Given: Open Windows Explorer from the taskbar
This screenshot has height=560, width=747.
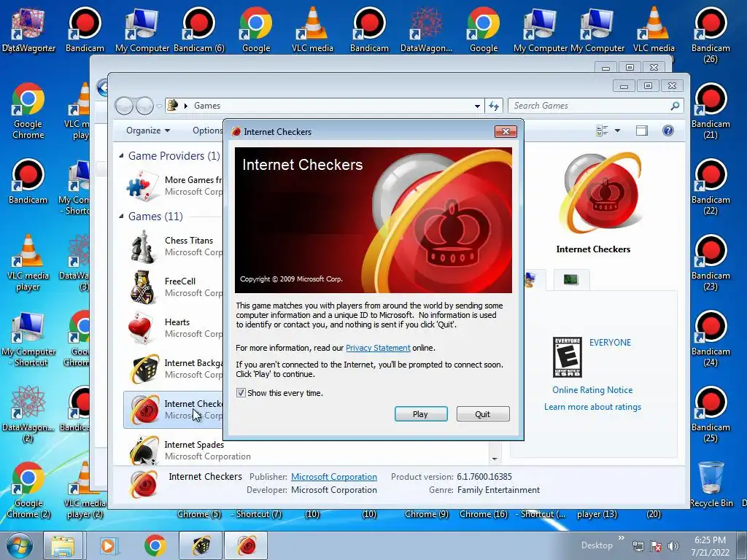Looking at the screenshot, I should coord(63,545).
